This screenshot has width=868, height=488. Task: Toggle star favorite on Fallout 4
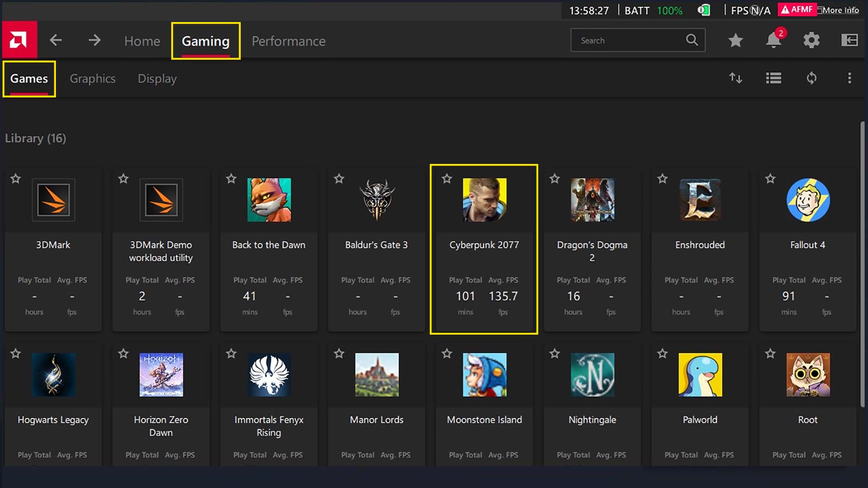tap(770, 177)
